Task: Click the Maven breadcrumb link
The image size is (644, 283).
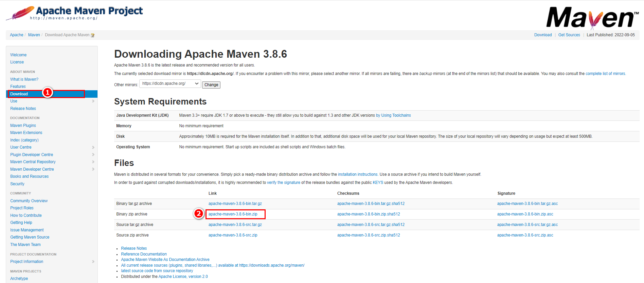Action: point(34,35)
